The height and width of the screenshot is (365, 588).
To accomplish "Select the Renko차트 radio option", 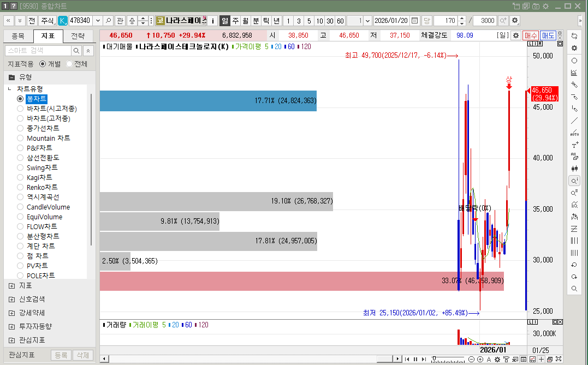I will pyautogui.click(x=20, y=187).
